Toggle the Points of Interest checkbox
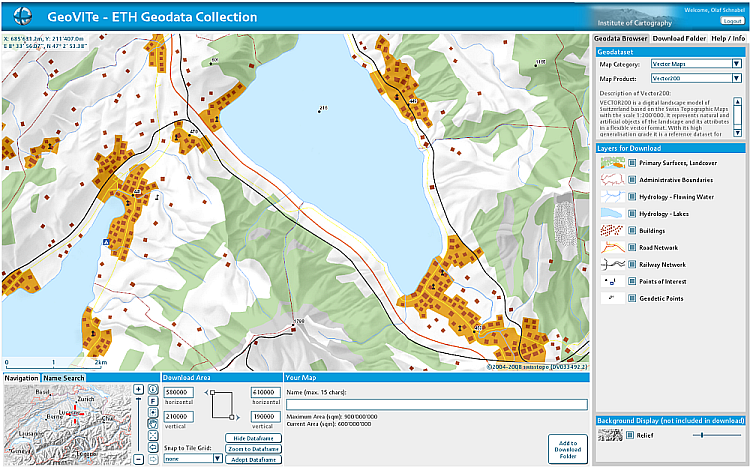 [632, 281]
